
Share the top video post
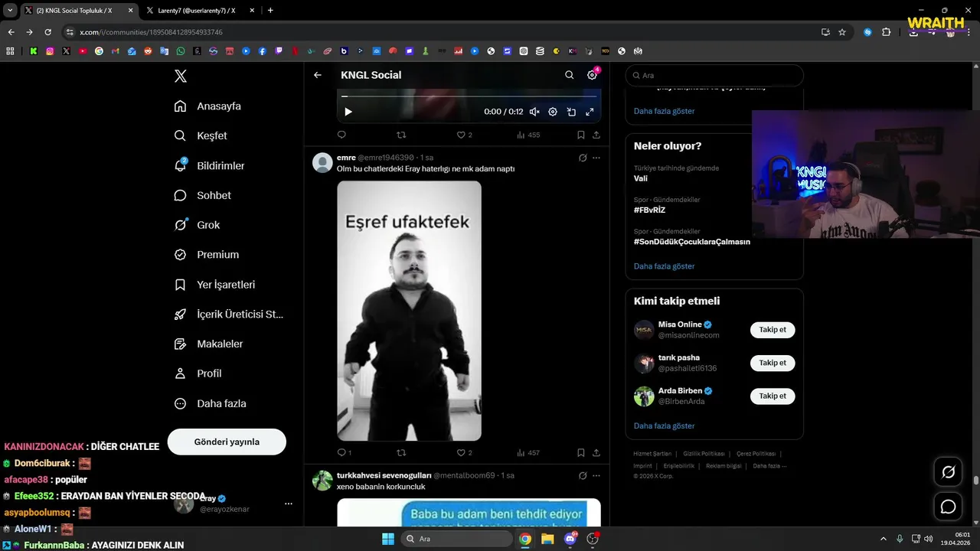[596, 135]
